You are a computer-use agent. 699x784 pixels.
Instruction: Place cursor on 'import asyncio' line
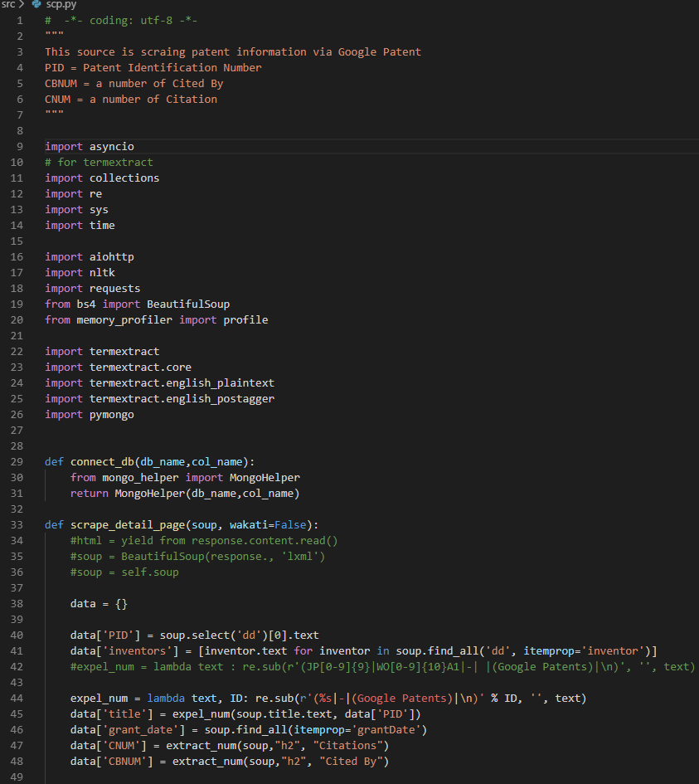90,146
